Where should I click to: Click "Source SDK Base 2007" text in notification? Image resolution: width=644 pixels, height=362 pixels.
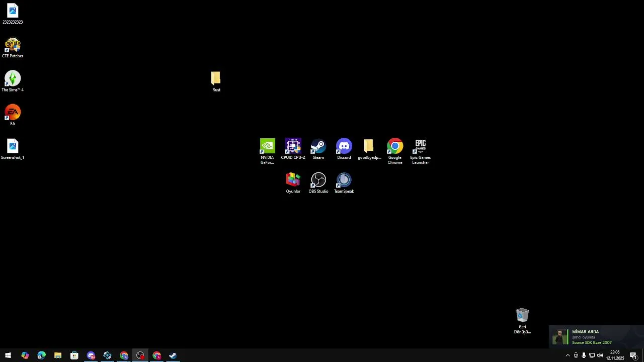point(592,343)
